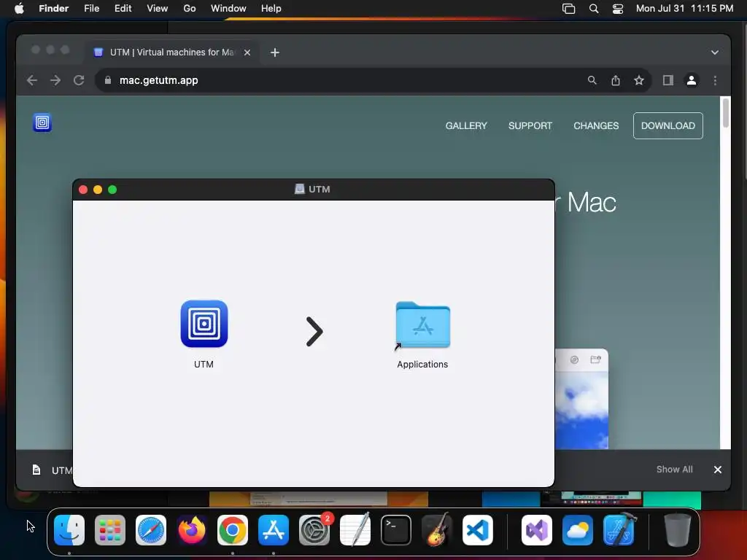Click the Stage Manager windows icon in menu bar
This screenshot has width=747, height=560.
(569, 9)
